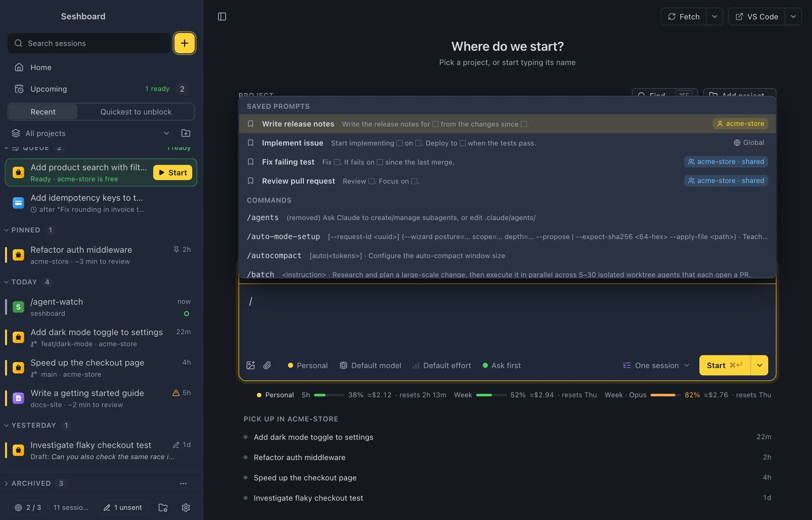
Task: Pick up Investigate flaky checkout test in main list
Action: pos(507,498)
